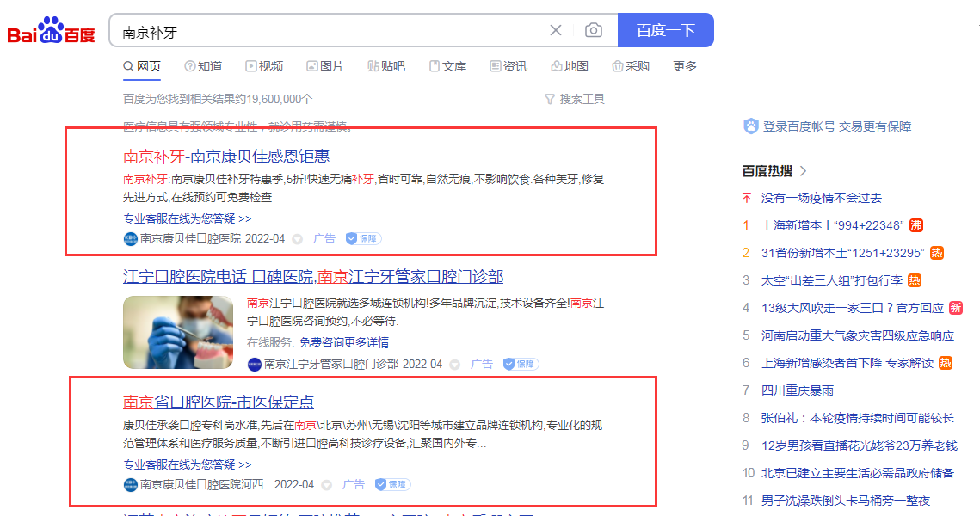Screen dimensions: 980x516
Task: Open 江宁口腔医院电话 result title
Action: tap(313, 277)
